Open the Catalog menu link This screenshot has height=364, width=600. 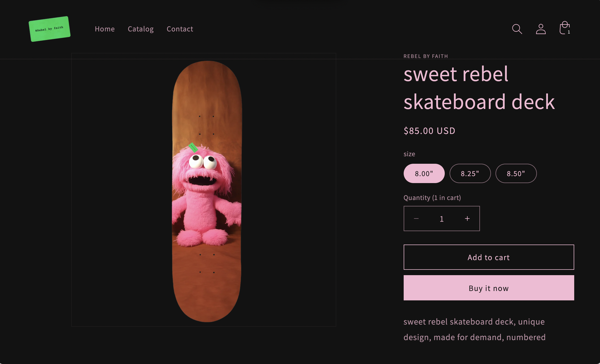pyautogui.click(x=141, y=29)
